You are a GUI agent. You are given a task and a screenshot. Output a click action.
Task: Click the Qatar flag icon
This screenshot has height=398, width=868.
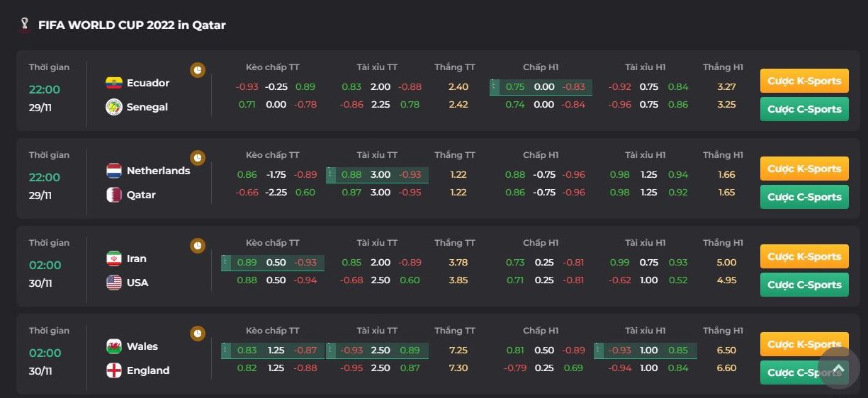click(113, 195)
